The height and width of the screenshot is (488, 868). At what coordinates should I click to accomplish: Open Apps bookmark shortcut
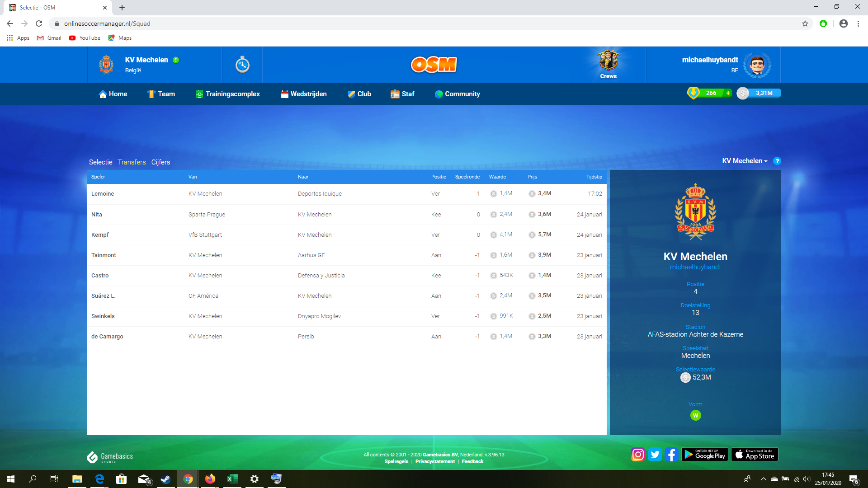(x=18, y=38)
